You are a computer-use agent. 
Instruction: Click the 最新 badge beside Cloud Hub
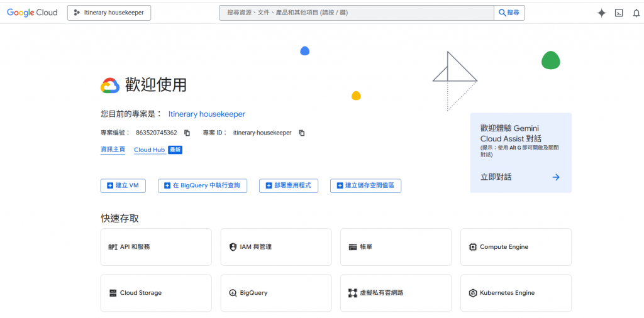175,150
